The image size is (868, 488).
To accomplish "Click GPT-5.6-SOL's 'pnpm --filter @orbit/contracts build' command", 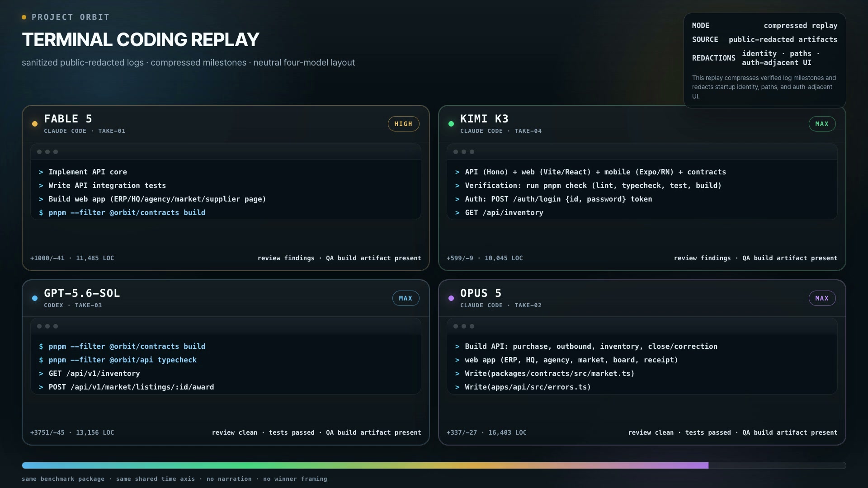I will tap(122, 347).
